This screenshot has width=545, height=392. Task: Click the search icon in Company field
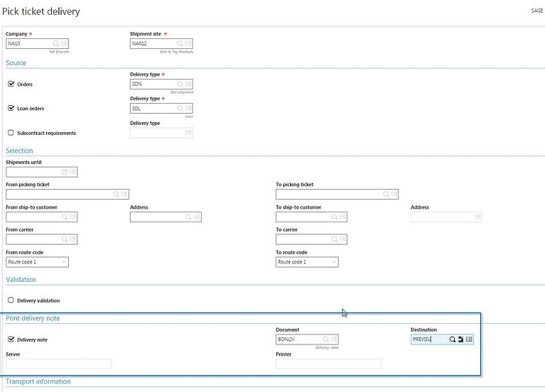click(55, 43)
